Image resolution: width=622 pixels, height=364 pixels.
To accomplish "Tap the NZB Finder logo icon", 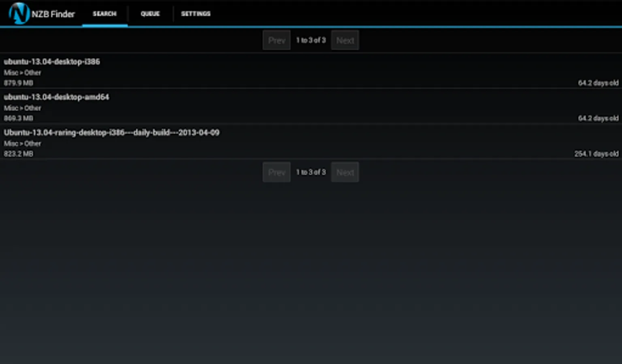I will pos(19,13).
